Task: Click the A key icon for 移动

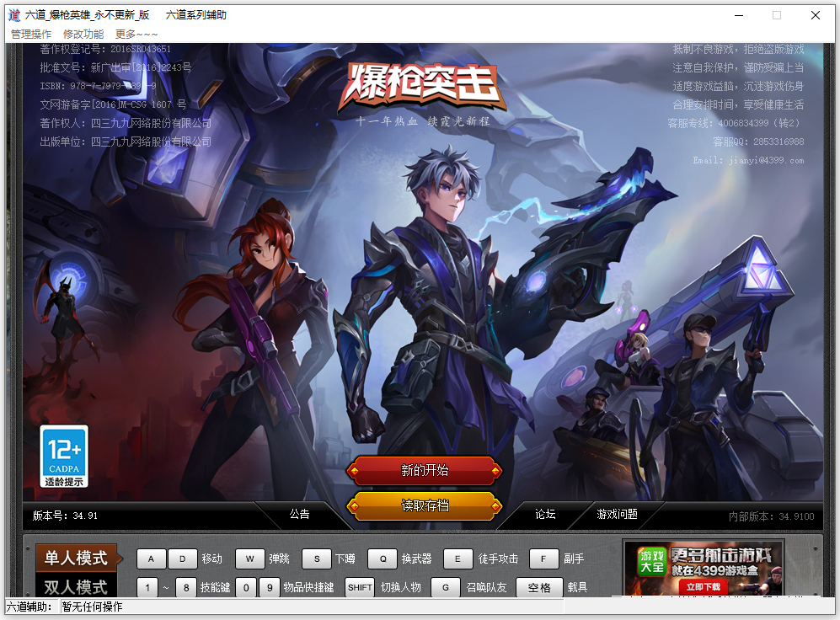Action: (151, 559)
